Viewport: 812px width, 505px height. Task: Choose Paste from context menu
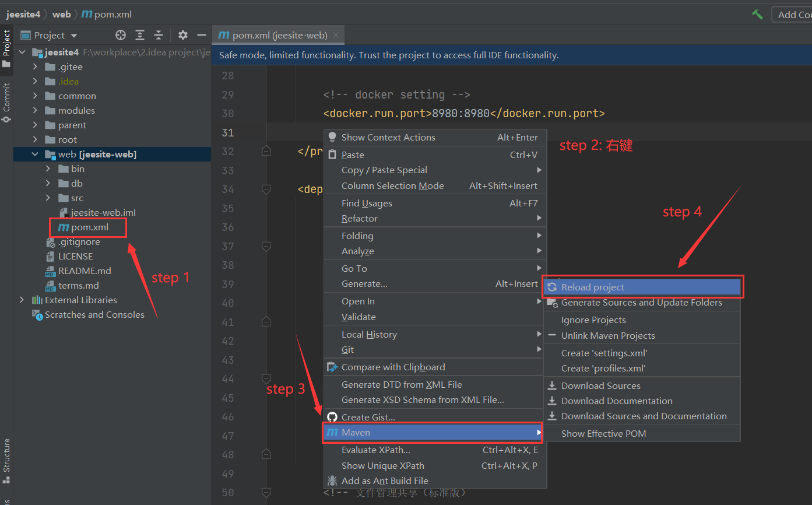click(x=435, y=155)
